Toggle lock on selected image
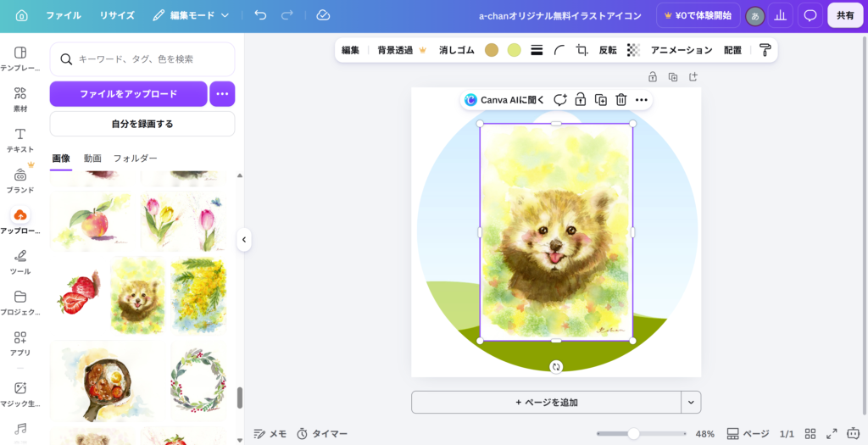Screen dimensions: 868x445 [580, 100]
